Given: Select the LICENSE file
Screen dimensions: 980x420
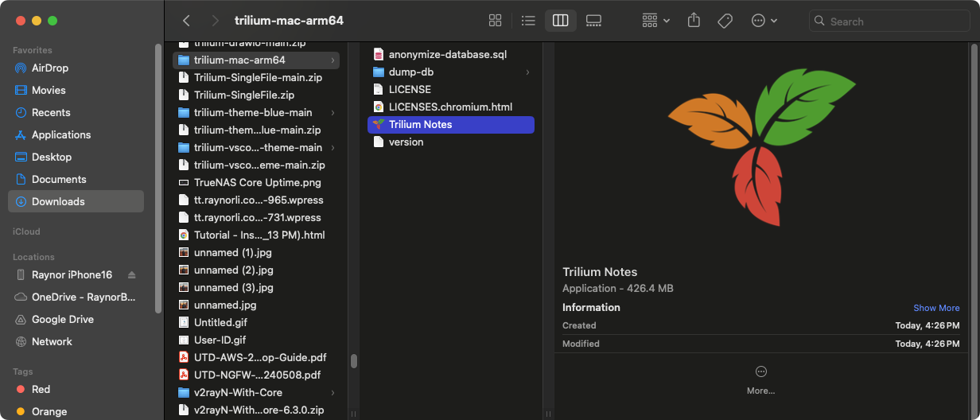Looking at the screenshot, I should (451, 89).
